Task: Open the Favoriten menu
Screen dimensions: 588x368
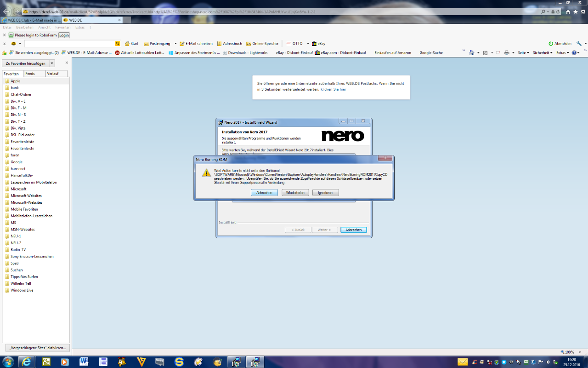Action: [63, 27]
